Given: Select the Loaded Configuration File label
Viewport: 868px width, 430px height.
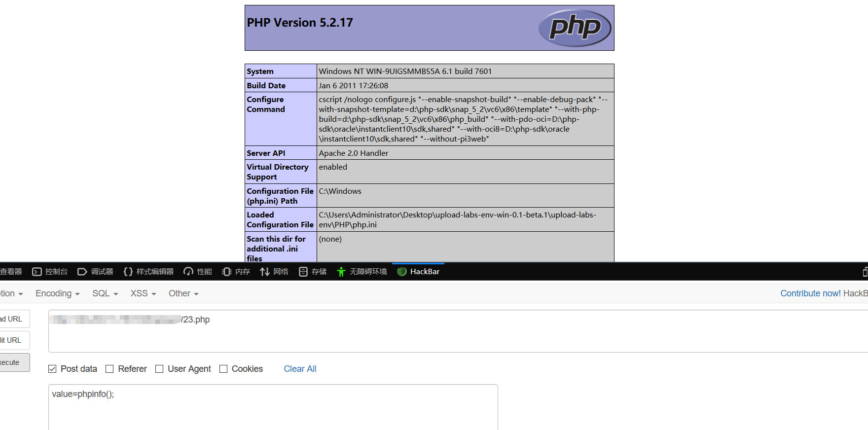Looking at the screenshot, I should click(280, 220).
